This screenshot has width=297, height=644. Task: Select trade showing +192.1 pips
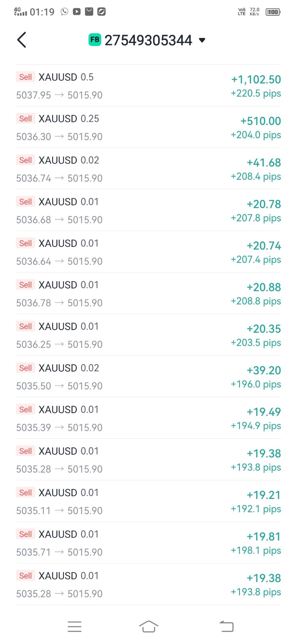148,502
